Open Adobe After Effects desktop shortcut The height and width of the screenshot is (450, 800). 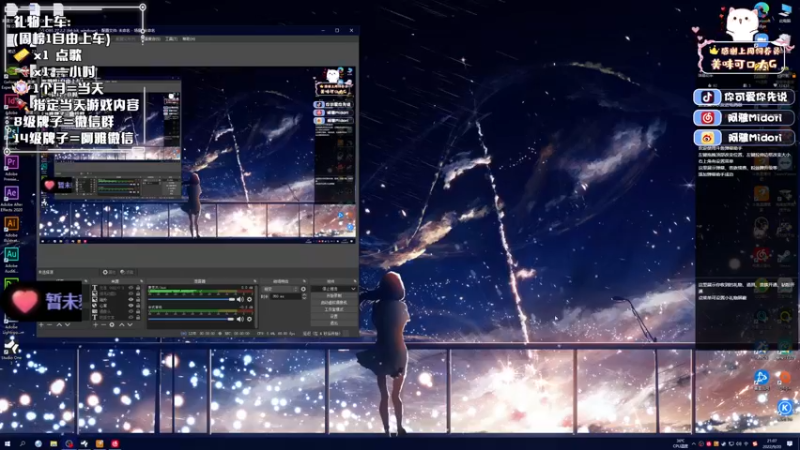(x=11, y=198)
